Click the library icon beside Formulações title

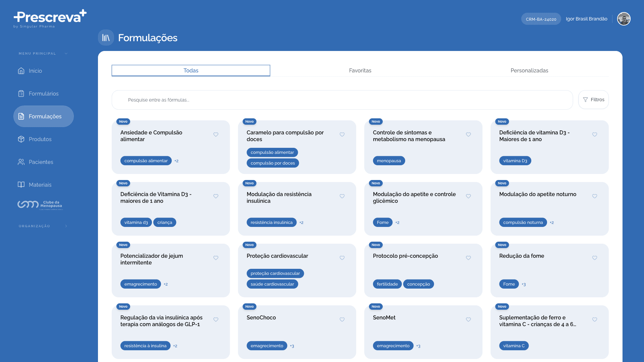click(x=106, y=38)
